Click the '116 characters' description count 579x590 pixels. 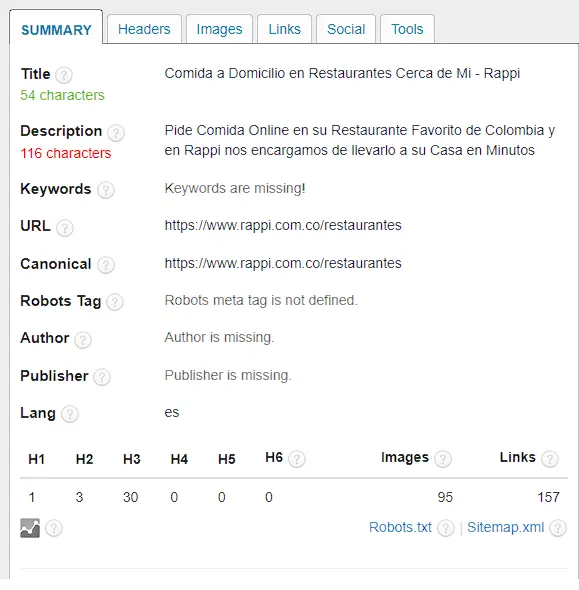(66, 153)
